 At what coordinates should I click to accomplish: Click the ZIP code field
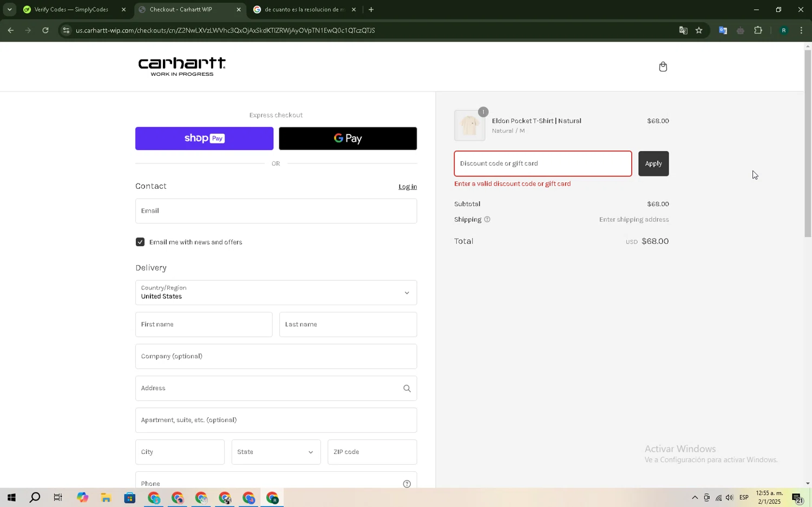click(372, 452)
